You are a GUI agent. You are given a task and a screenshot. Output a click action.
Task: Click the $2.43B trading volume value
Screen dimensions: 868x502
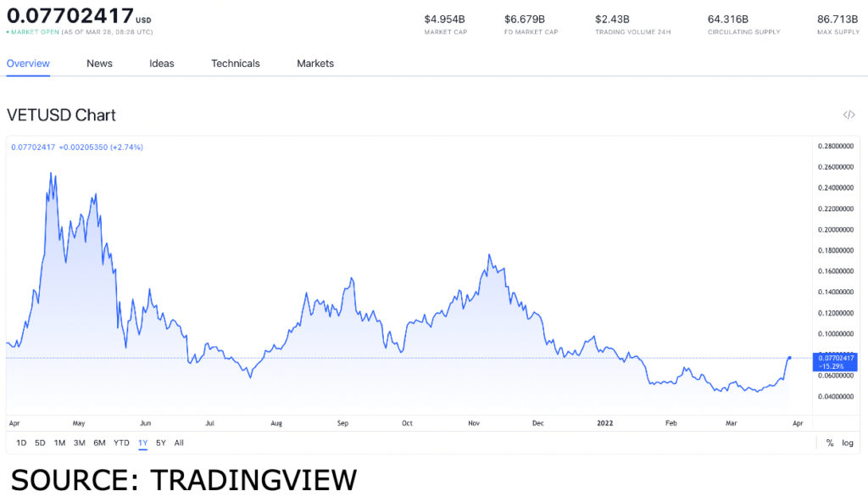(612, 20)
